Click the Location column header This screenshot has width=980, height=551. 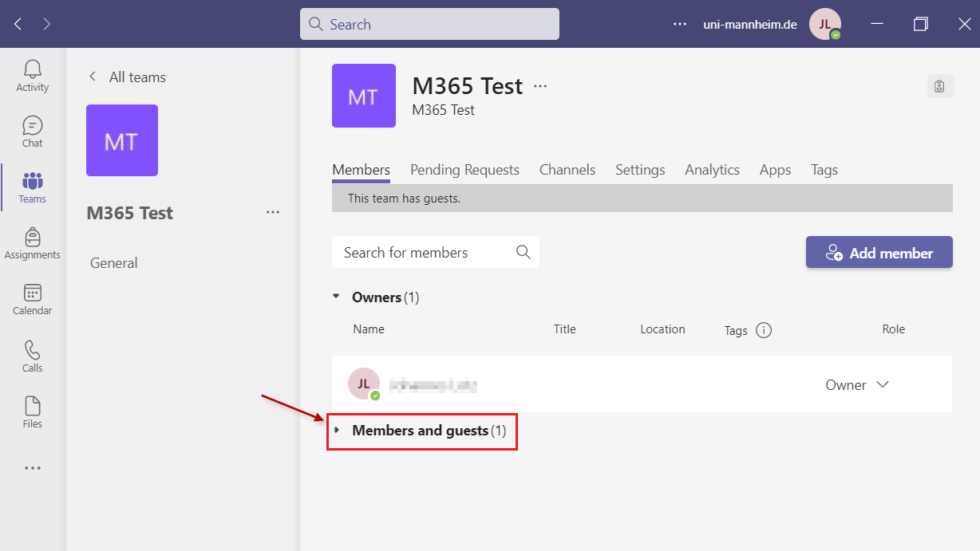coord(662,329)
